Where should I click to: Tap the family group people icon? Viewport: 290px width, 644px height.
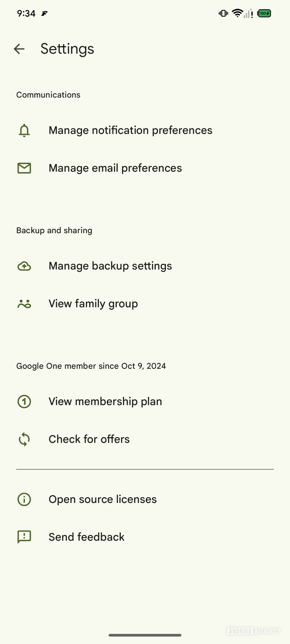coord(24,304)
